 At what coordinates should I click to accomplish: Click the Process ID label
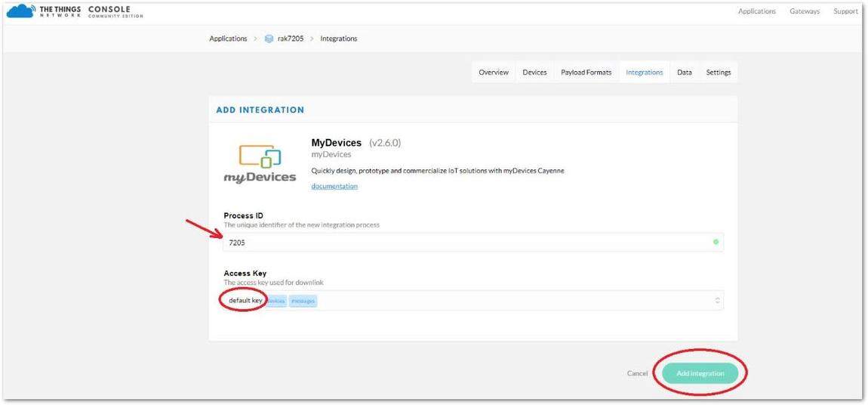243,215
